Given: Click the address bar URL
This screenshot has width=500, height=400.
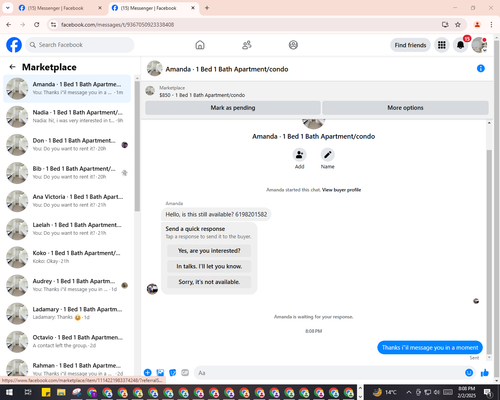Looking at the screenshot, I should pos(117,25).
